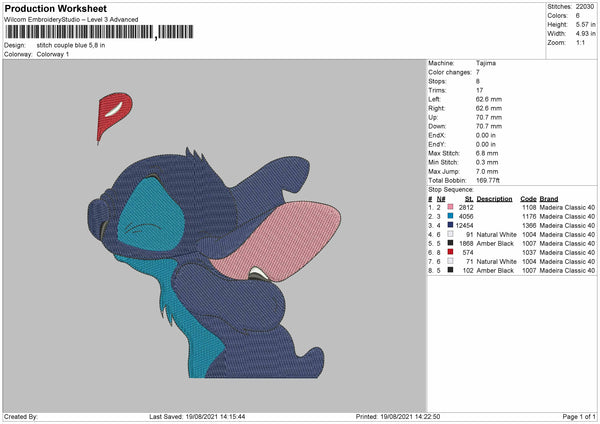Click the 'Right:' value 62.6 mm

[489, 108]
